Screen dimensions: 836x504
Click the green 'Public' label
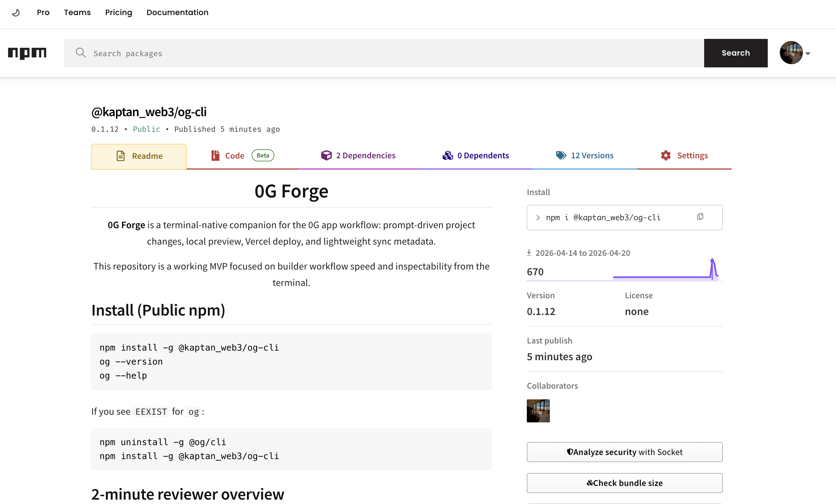(x=146, y=129)
